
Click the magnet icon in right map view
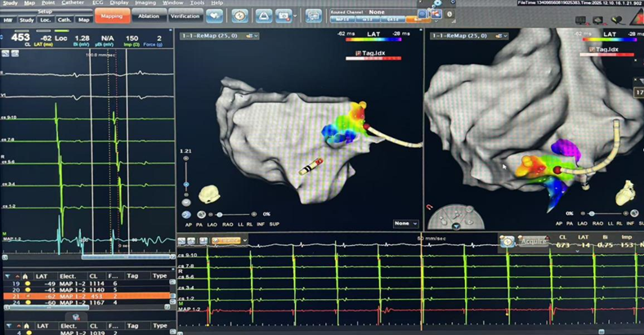pyautogui.click(x=430, y=208)
